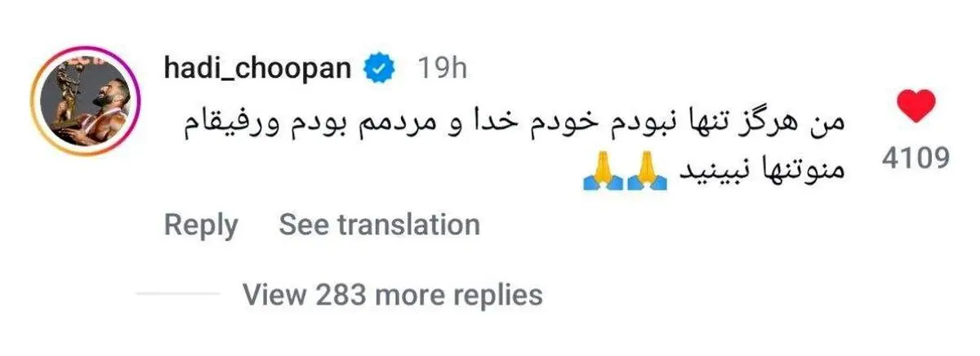Expand View 283 more replies
This screenshot has width=980, height=356.
tap(392, 293)
